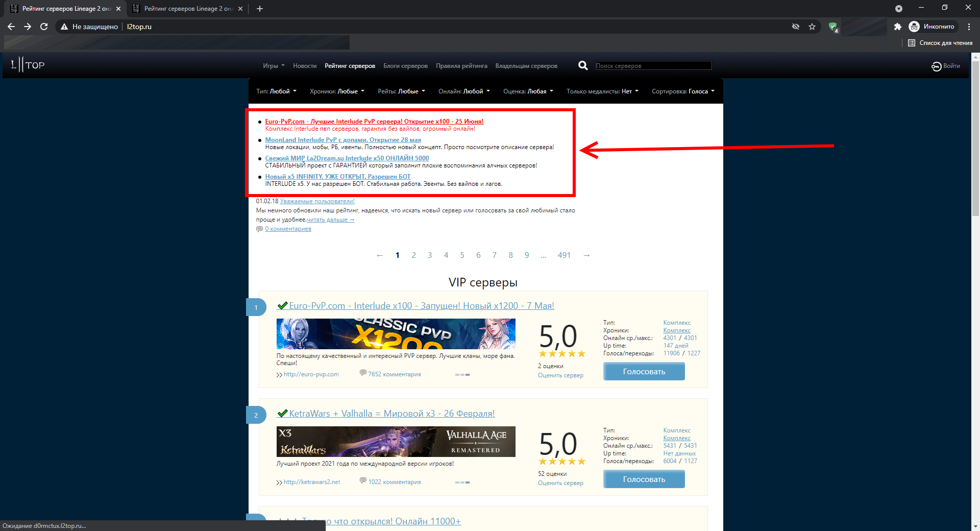Click the Инкогнито profile badge
Image resolution: width=980 pixels, height=531 pixels.
pyautogui.click(x=932, y=27)
